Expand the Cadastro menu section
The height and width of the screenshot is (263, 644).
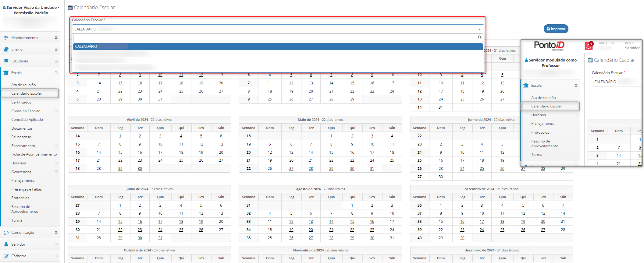tap(56, 256)
